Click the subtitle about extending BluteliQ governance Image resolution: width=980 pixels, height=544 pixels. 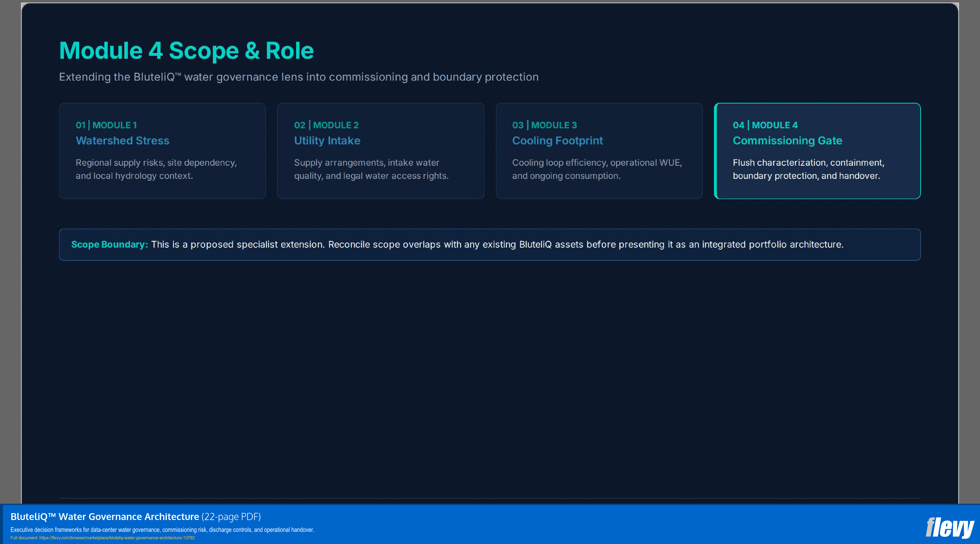pyautogui.click(x=299, y=77)
